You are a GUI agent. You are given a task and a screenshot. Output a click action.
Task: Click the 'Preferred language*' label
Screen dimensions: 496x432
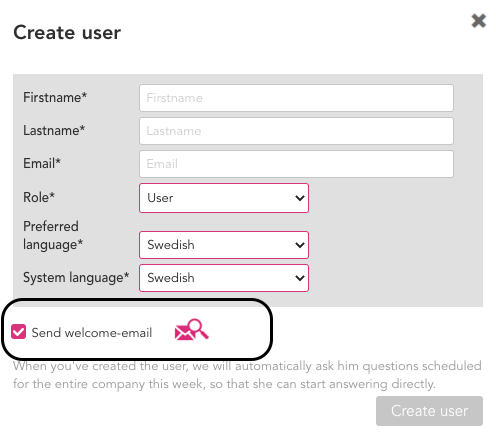[x=53, y=235]
